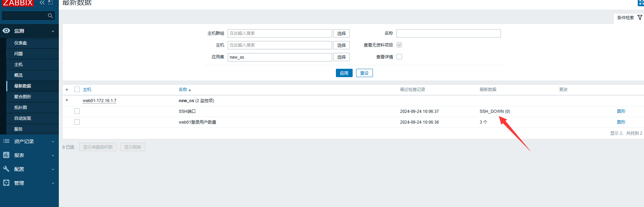Screen dimensions: 644x207
Task: Collapse the 监测 menu section chevron
Action: pyautogui.click(x=53, y=31)
